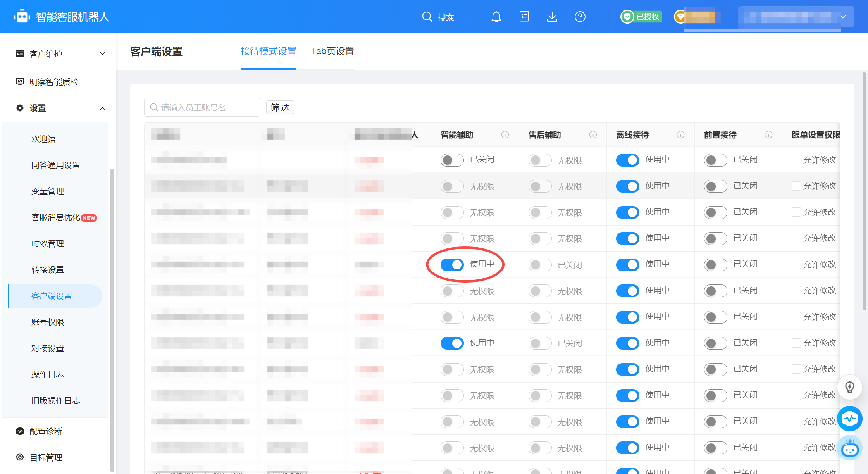Toggle the fifth row's 售后辅助 switch showing 已关闭
The image size is (868, 474).
(540, 265)
